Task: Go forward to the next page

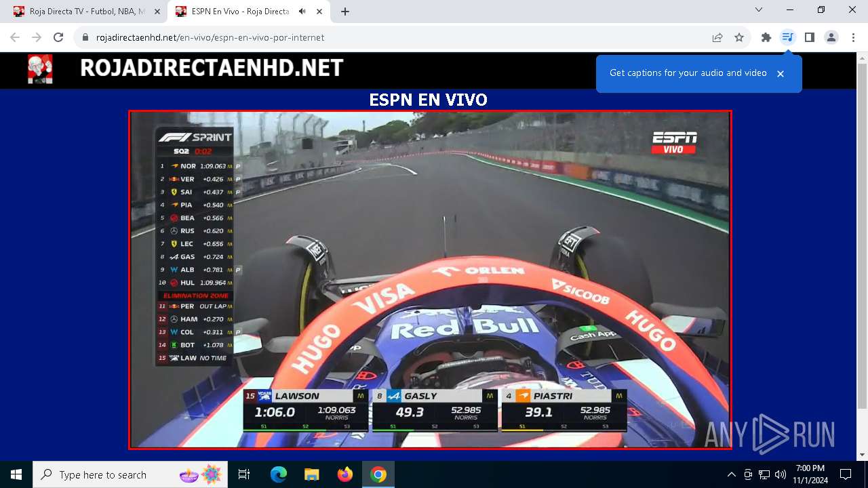Action: coord(37,38)
